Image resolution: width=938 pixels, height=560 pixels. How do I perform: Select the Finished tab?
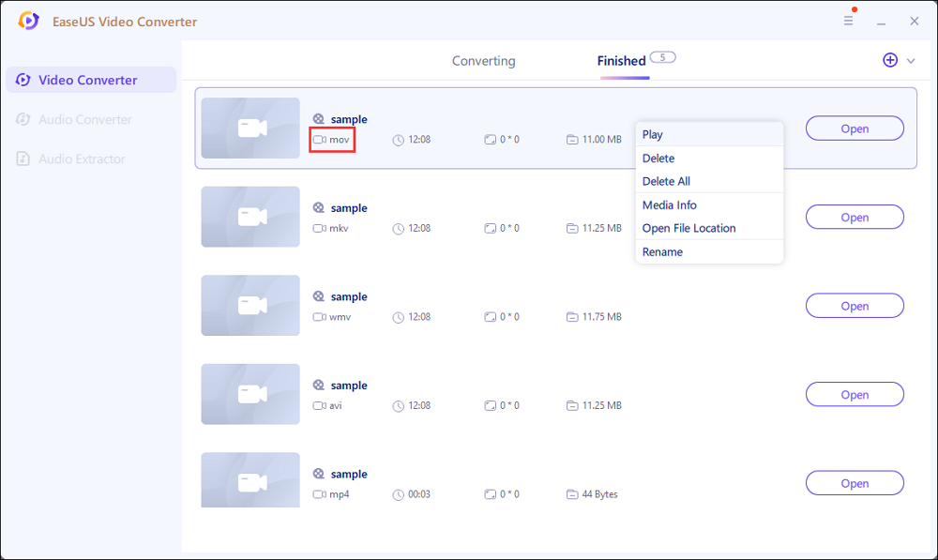[621, 61]
